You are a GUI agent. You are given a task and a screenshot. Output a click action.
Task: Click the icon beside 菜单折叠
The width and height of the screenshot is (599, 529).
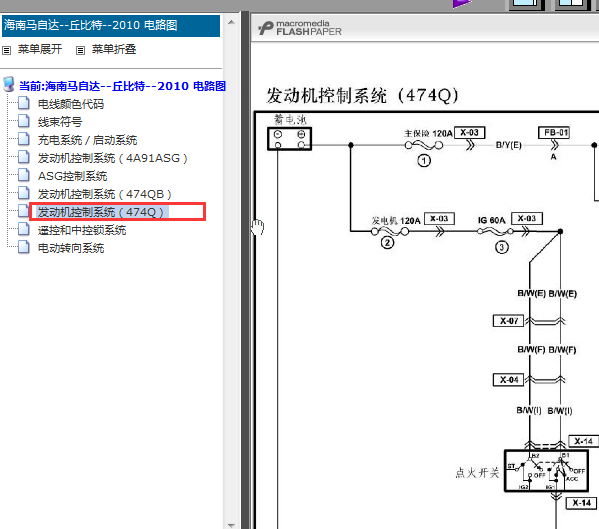tap(80, 50)
